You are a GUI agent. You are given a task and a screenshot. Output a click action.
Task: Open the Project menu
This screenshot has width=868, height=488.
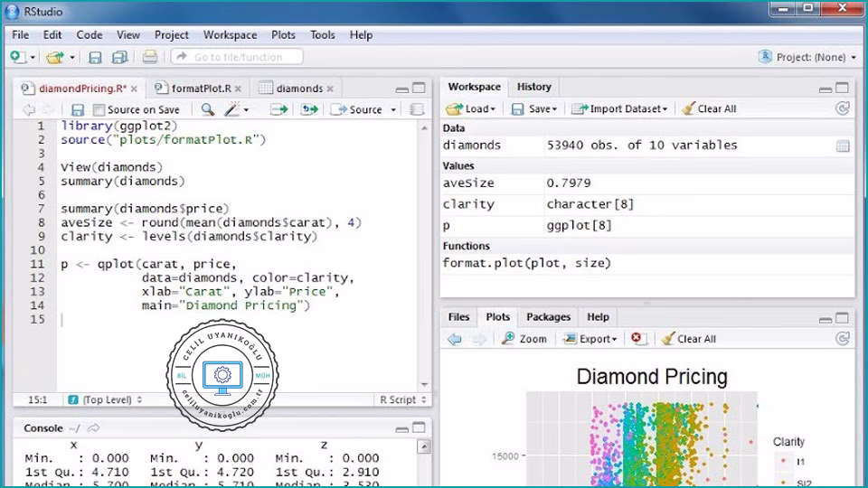point(172,35)
